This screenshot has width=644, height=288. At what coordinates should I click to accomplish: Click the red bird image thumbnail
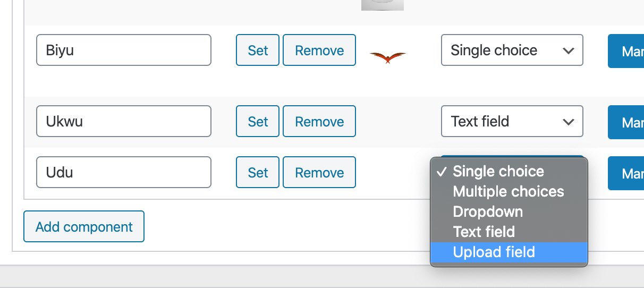388,57
